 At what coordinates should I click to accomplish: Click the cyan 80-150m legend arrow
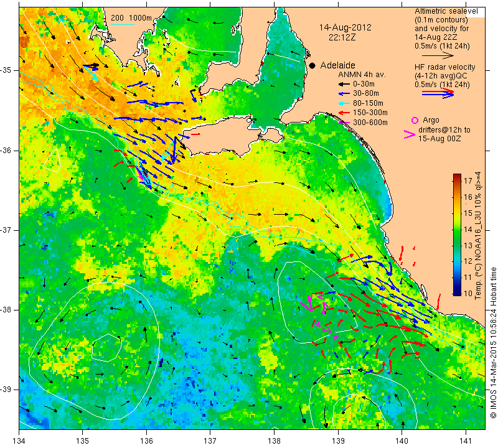344,103
